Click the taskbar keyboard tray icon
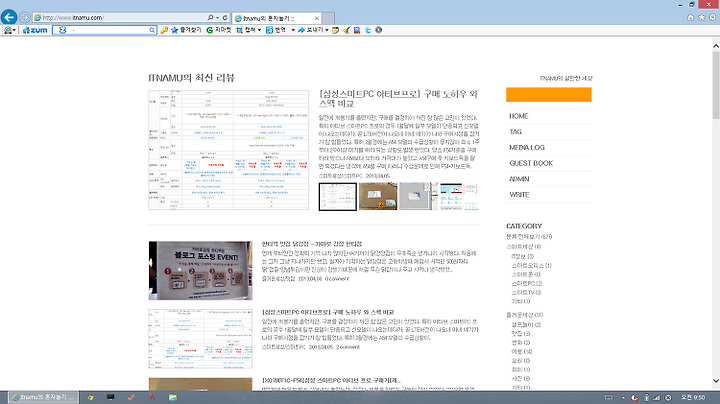This screenshot has width=720, height=404. pos(608,398)
